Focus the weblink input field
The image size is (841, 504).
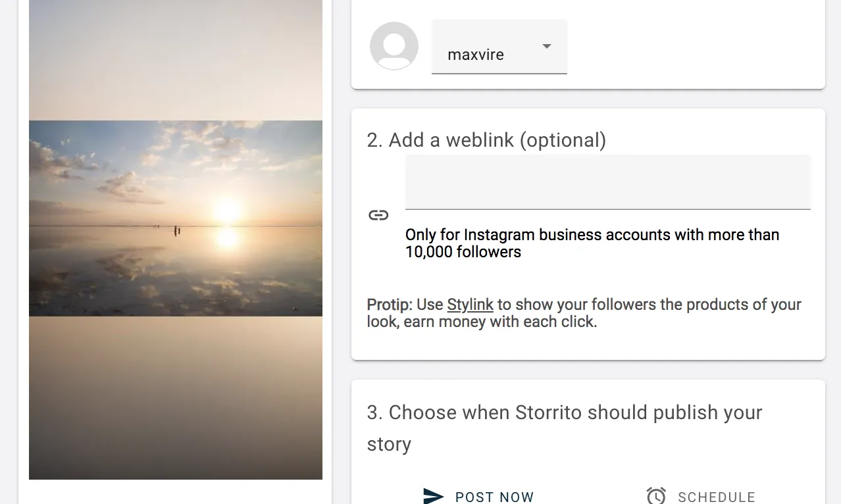coord(607,183)
